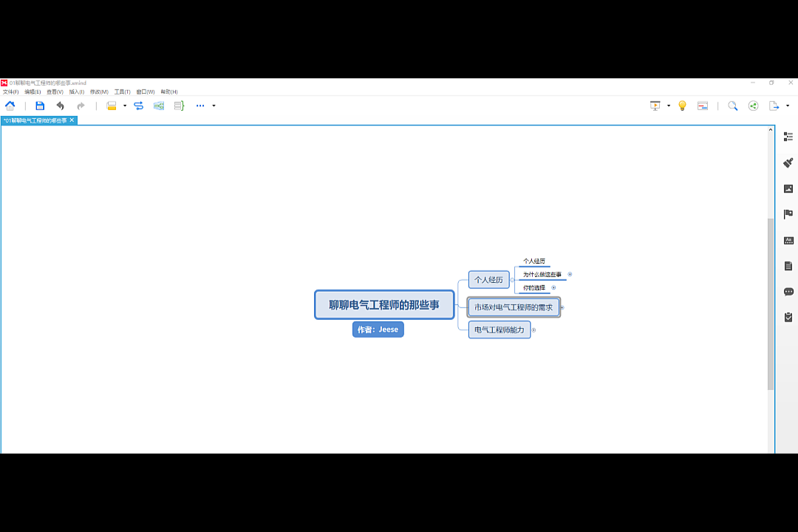Open the 插入(I) menu
Image resolution: width=798 pixels, height=532 pixels.
[x=77, y=92]
